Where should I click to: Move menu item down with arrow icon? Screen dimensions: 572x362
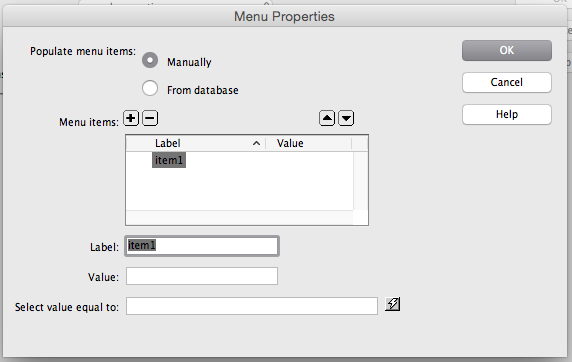[346, 118]
